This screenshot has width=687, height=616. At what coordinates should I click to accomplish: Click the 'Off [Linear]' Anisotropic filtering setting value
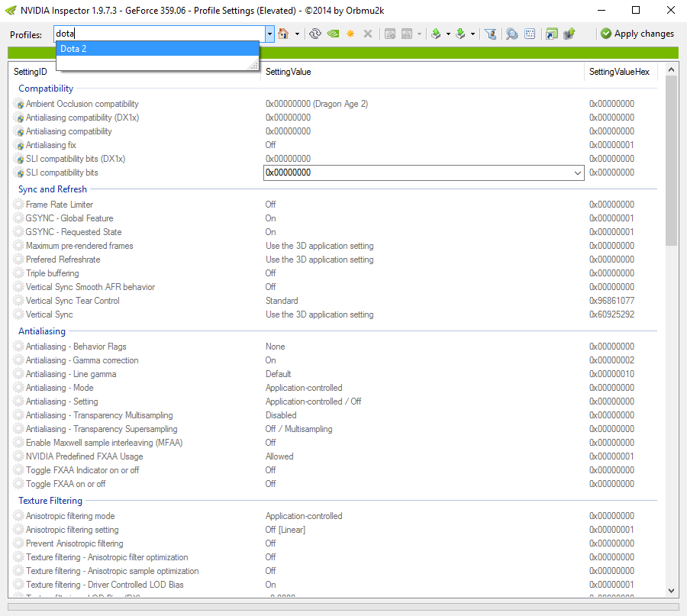285,530
